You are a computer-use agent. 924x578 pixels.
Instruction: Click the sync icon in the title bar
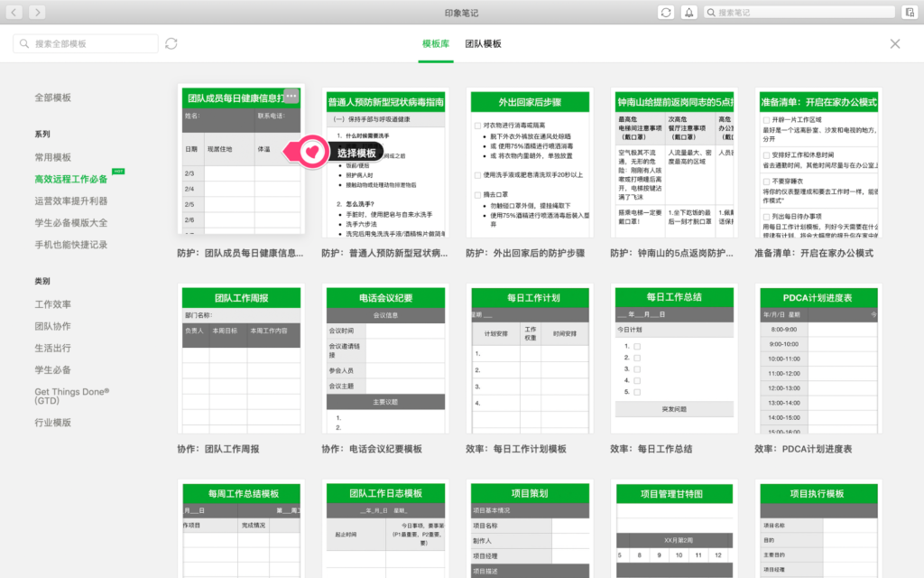point(666,12)
